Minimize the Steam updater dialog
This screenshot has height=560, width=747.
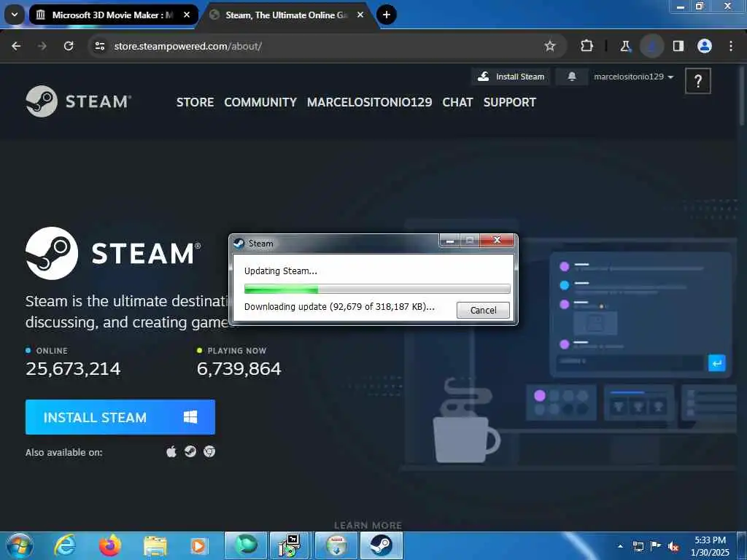[x=449, y=241]
